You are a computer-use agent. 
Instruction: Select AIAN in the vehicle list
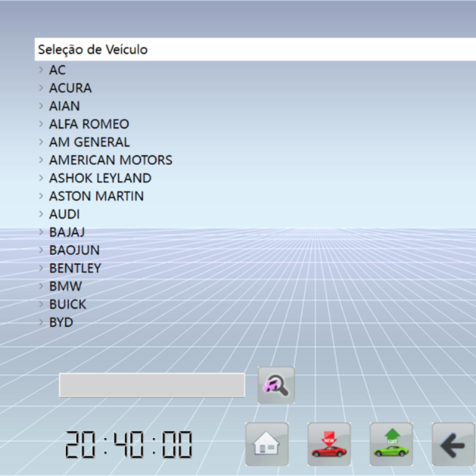tap(65, 106)
